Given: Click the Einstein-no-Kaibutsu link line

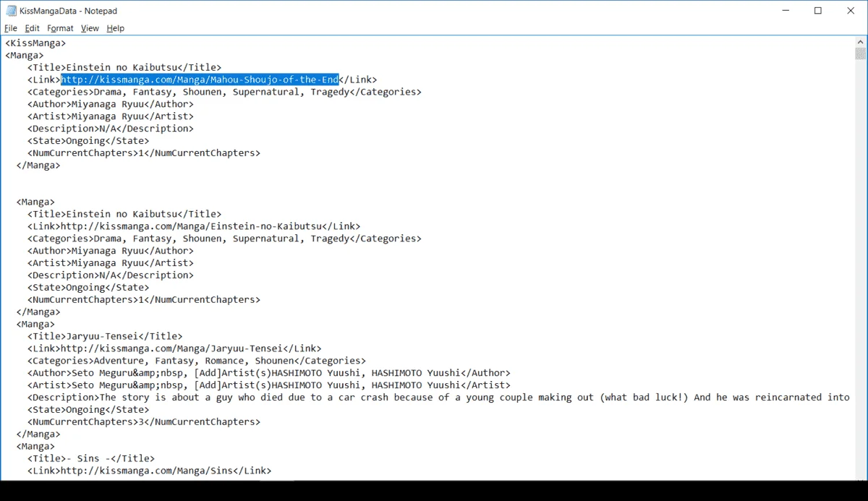Looking at the screenshot, I should click(x=194, y=226).
